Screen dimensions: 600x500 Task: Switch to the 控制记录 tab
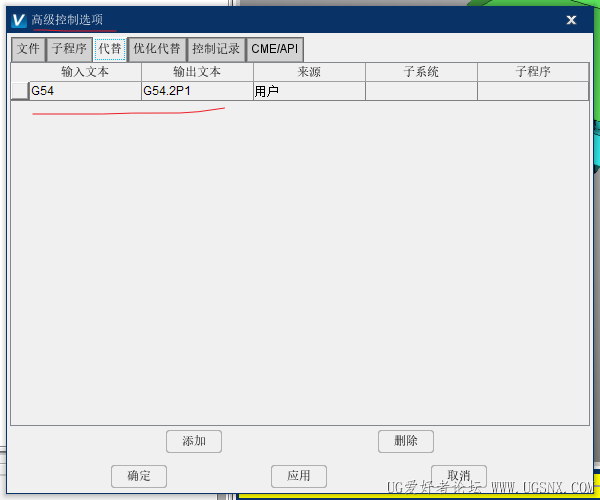[x=216, y=49]
